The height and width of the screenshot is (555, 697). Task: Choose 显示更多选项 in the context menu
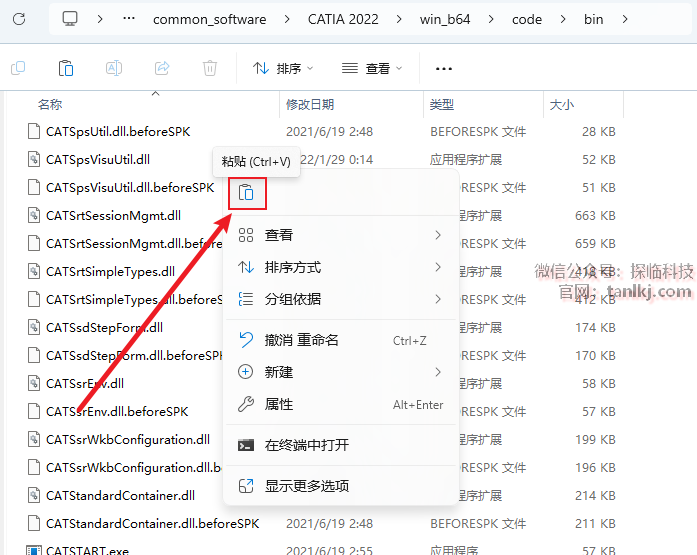[x=341, y=486]
